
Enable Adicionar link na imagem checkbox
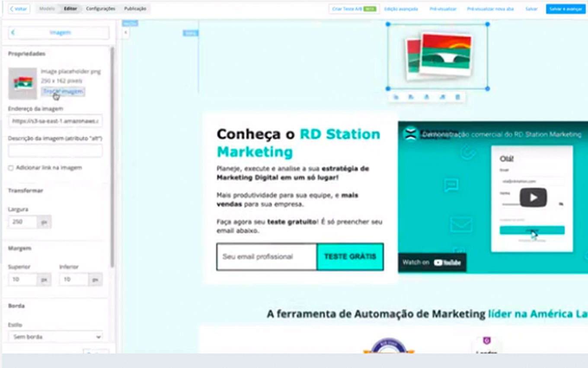pyautogui.click(x=11, y=168)
